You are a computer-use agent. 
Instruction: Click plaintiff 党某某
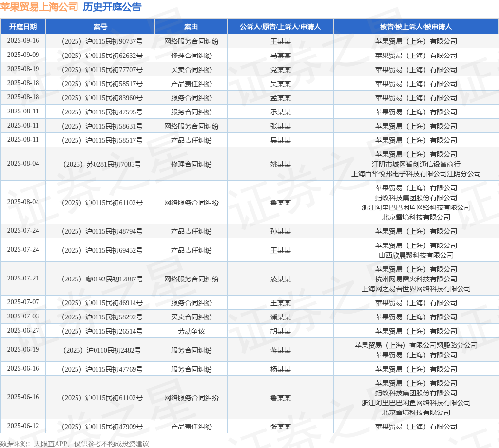pos(280,70)
